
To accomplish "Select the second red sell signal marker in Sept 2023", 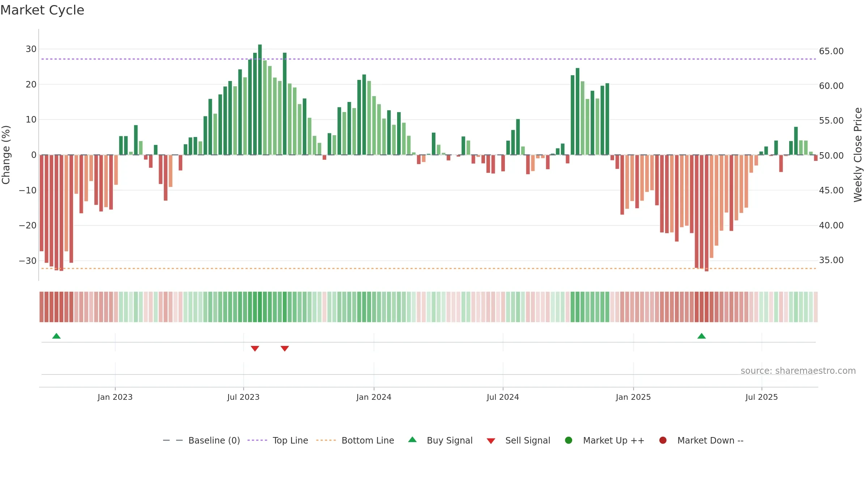I will (285, 348).
